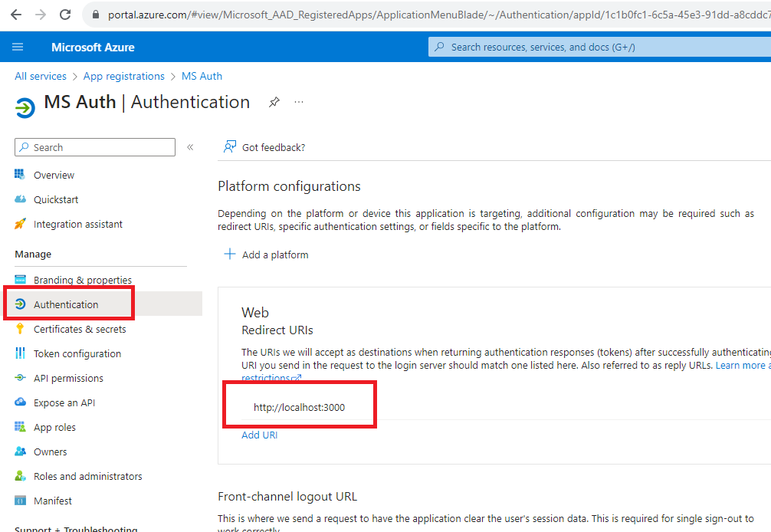
Task: Select Token configuration in sidebar
Action: point(77,353)
